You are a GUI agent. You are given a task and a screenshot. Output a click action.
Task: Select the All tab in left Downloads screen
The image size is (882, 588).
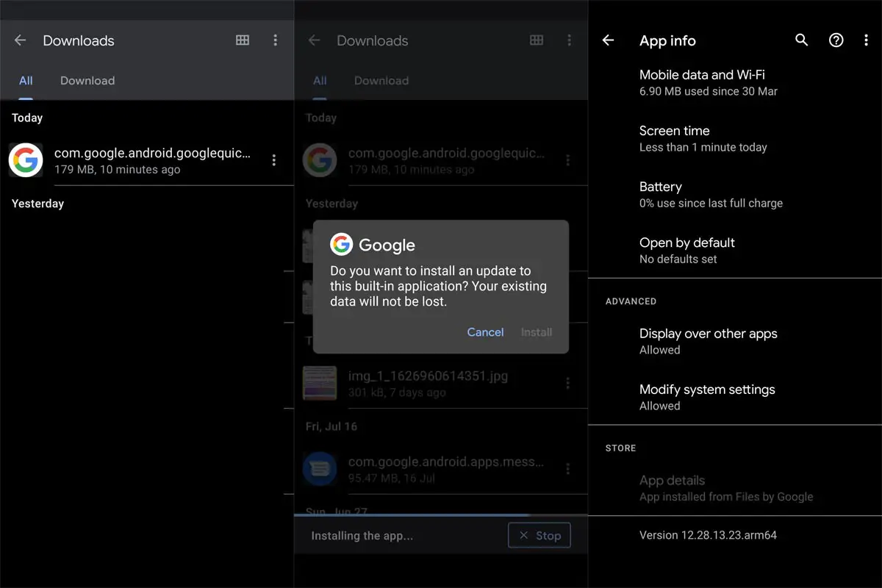(26, 81)
